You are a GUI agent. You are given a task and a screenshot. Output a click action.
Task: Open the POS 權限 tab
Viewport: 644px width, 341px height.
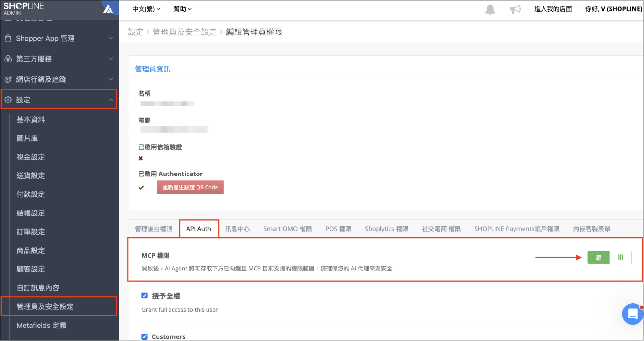point(338,229)
